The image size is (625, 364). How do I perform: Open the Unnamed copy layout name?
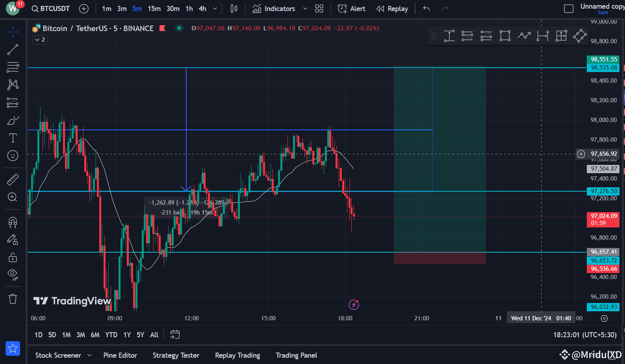click(x=602, y=6)
